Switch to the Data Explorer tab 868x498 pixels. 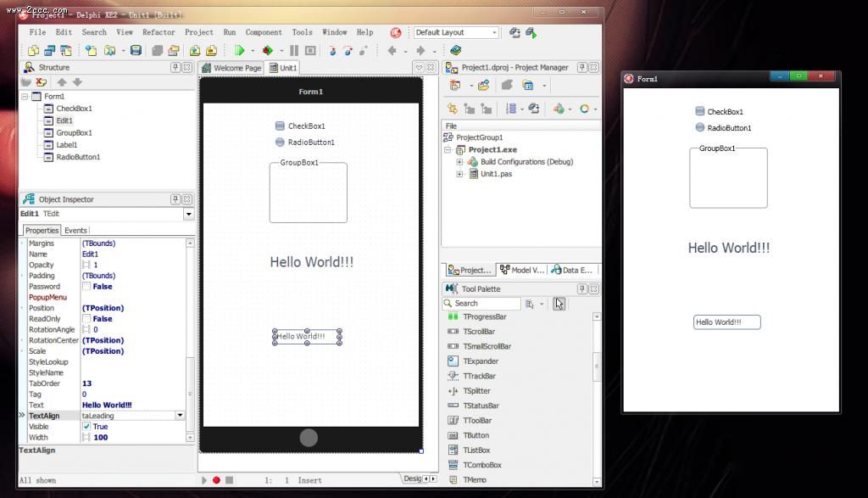[572, 270]
